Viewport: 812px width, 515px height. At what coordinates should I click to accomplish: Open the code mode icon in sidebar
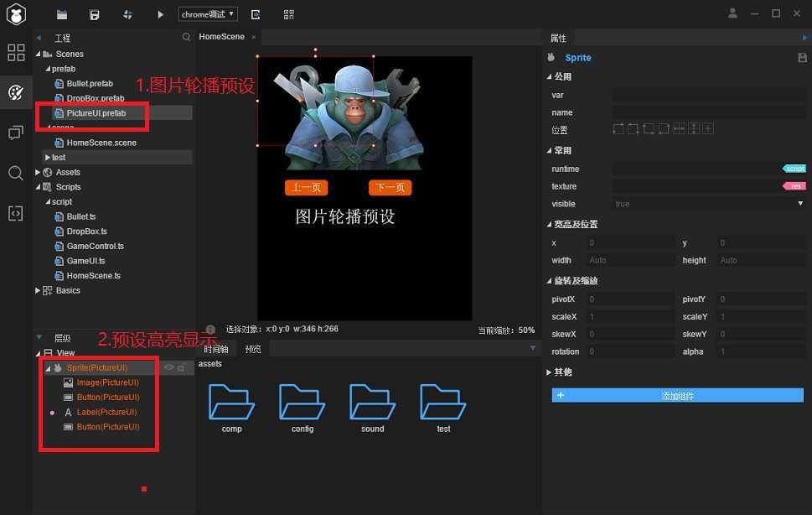coord(16,213)
